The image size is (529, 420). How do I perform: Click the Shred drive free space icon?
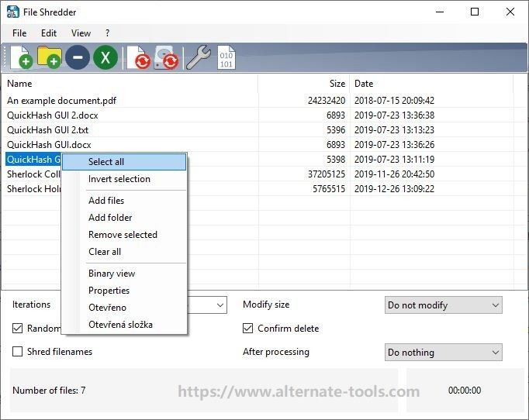(x=166, y=58)
